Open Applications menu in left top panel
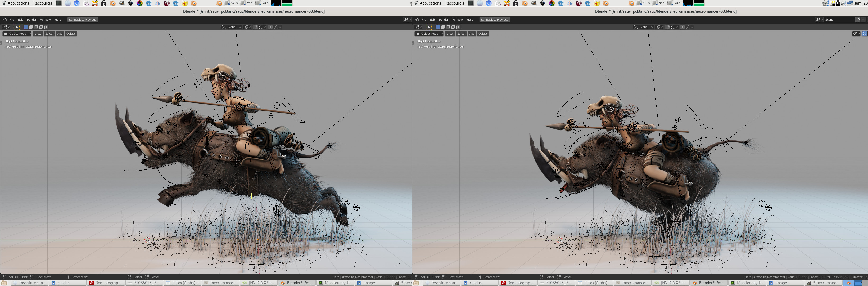The height and width of the screenshot is (286, 868). (x=16, y=3)
